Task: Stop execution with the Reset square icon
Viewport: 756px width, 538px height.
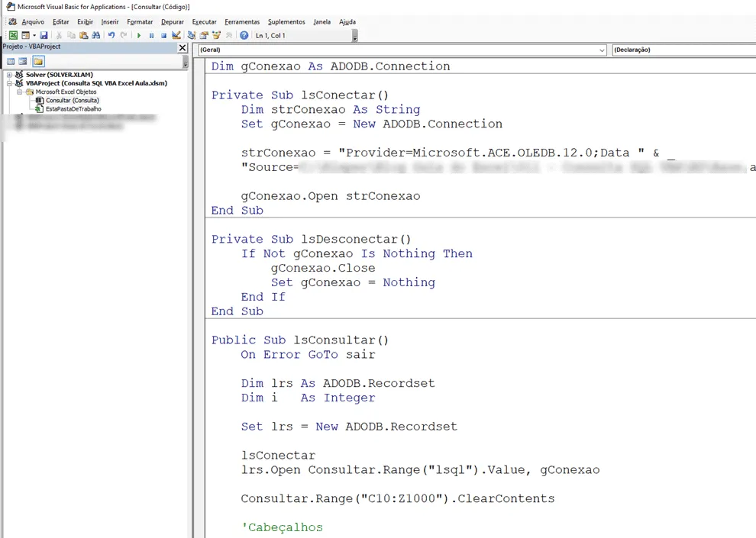Action: tap(164, 35)
